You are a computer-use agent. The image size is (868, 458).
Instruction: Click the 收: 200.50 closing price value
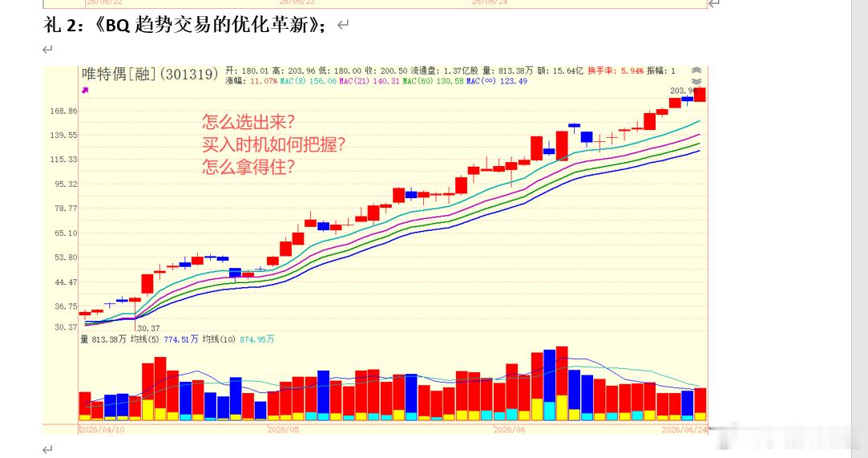click(x=386, y=71)
